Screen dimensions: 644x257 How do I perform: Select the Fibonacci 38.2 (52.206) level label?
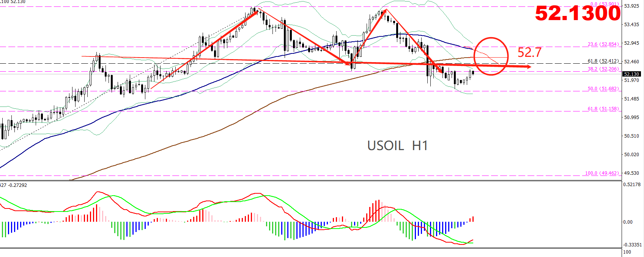pos(603,69)
